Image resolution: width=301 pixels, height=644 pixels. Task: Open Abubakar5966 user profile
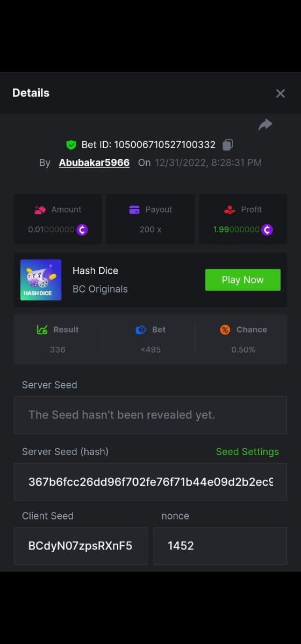tap(94, 162)
